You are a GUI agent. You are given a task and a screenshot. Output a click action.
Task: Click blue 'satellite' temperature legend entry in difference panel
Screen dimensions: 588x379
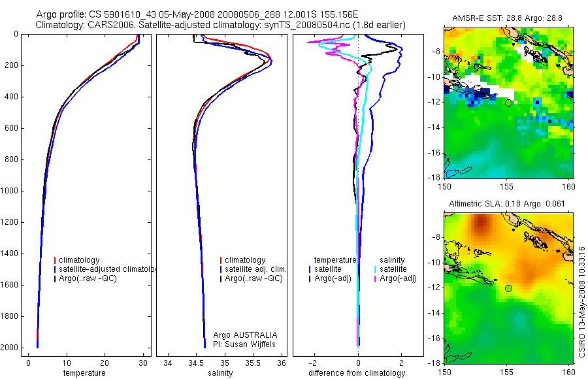coord(328,269)
